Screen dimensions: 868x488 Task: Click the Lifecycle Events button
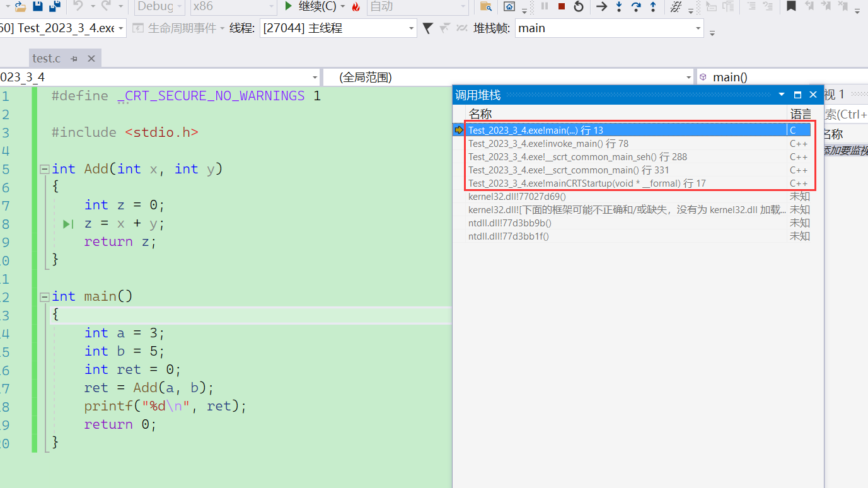177,28
